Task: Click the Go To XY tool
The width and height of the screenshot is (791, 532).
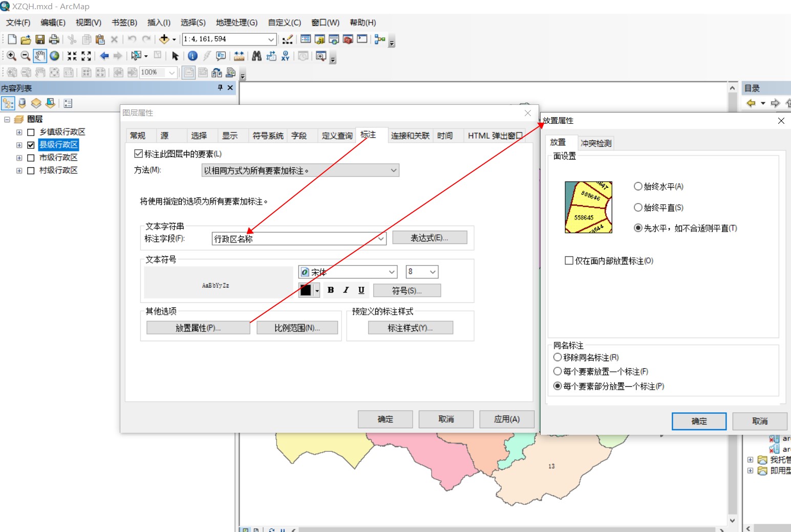Action: (285, 56)
